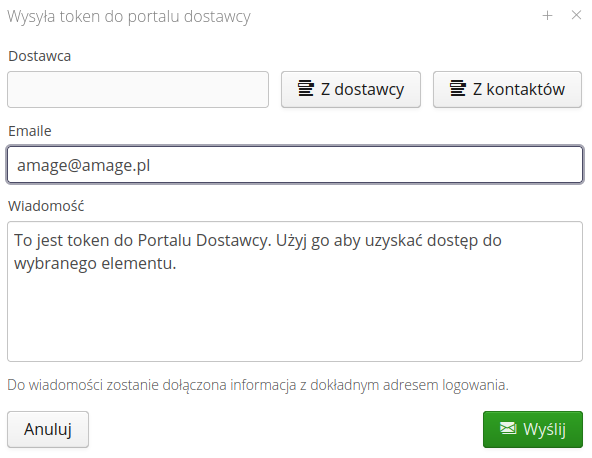Click the plus icon in dialog header
592x458 pixels.
tap(547, 15)
